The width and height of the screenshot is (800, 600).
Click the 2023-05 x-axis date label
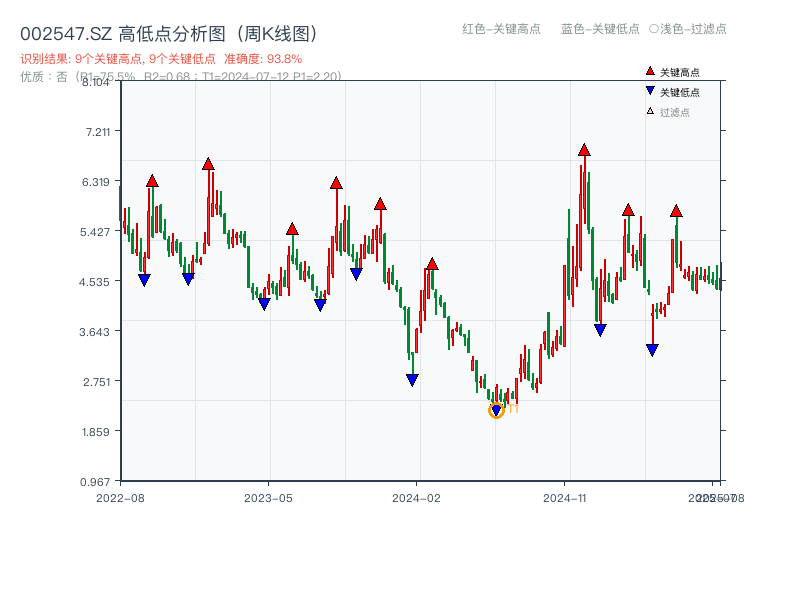[x=266, y=496]
